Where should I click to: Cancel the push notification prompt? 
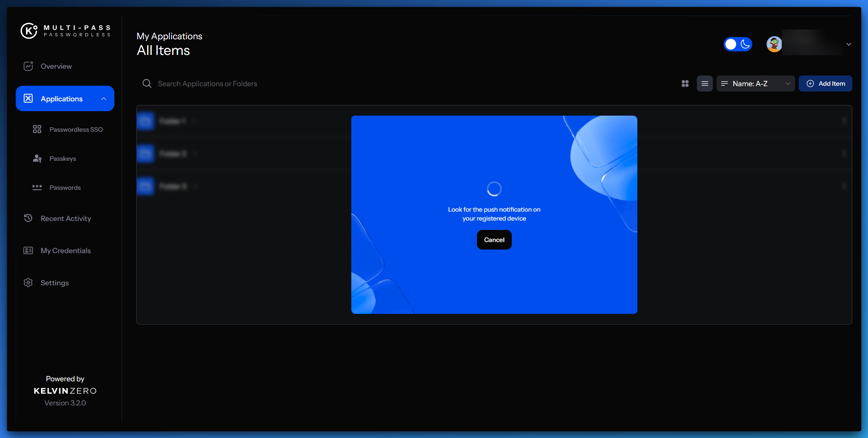tap(494, 240)
